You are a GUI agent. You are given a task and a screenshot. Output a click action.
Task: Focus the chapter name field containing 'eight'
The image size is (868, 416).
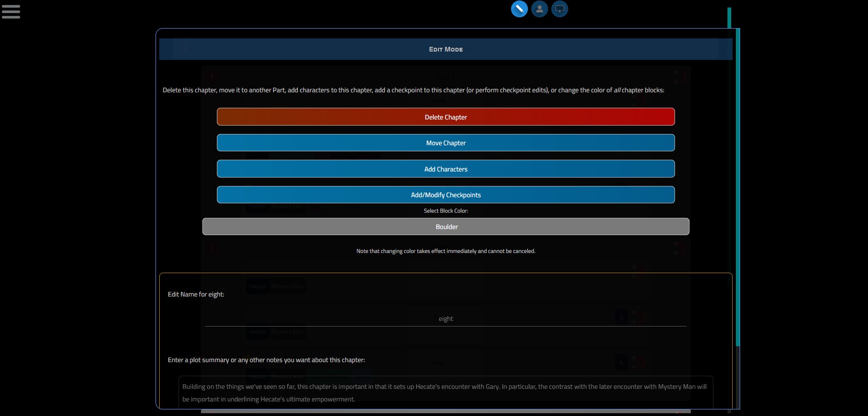pos(445,319)
